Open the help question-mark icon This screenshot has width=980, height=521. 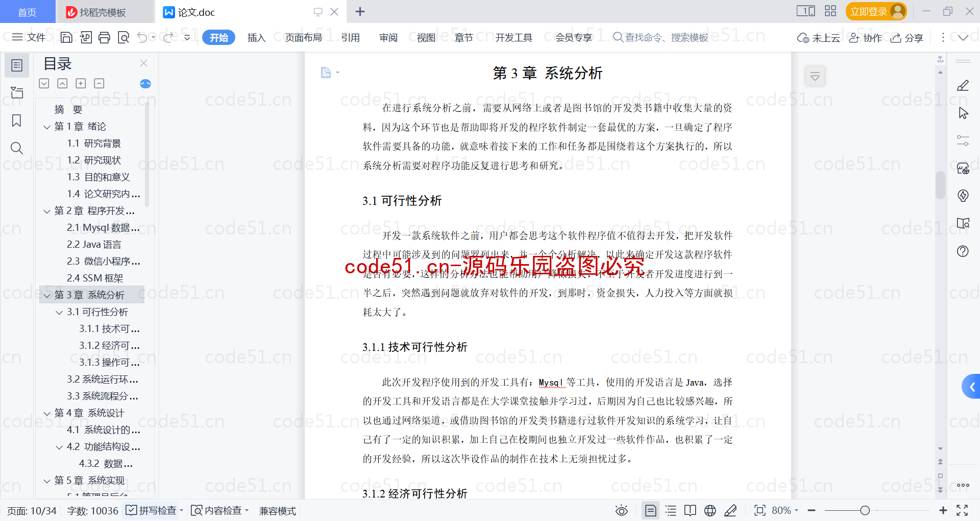[963, 251]
